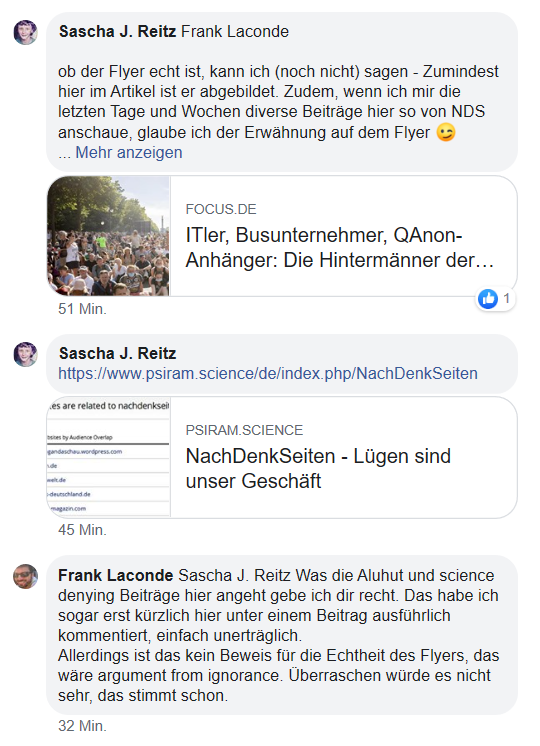Image resolution: width=540 pixels, height=746 pixels.
Task: Click tagged Sascha J. Reitz in Frank's comment
Action: point(235,576)
